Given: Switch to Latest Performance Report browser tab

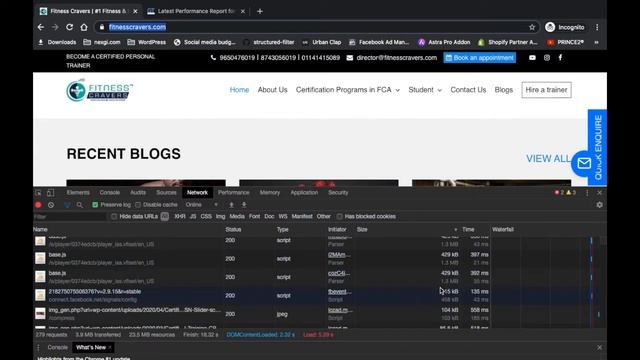Looking at the screenshot, I should point(196,11).
